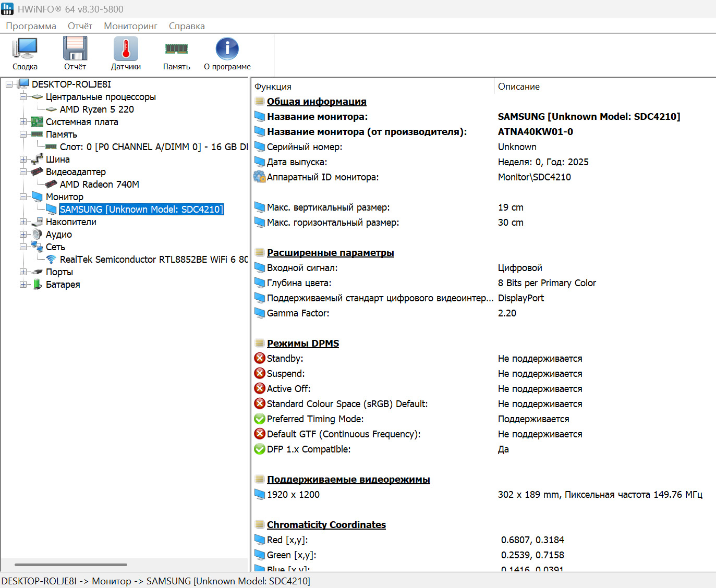Open Датчики thermometer sensors icon

click(x=126, y=53)
